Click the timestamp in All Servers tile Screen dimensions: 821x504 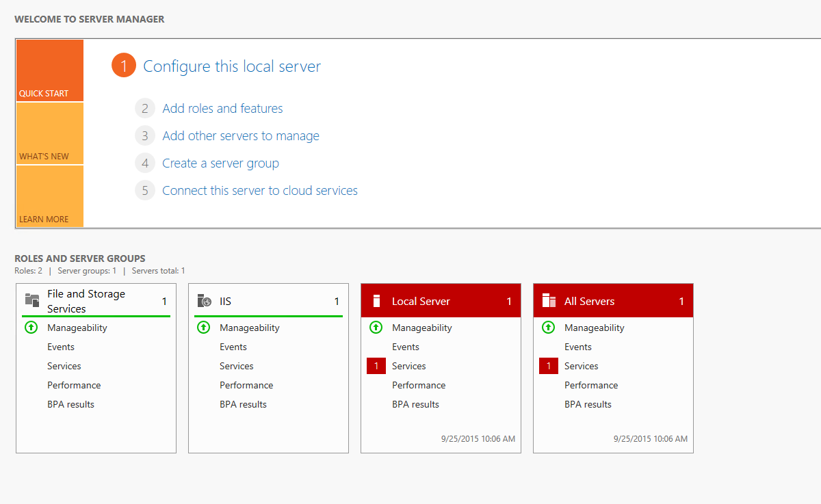pos(651,438)
